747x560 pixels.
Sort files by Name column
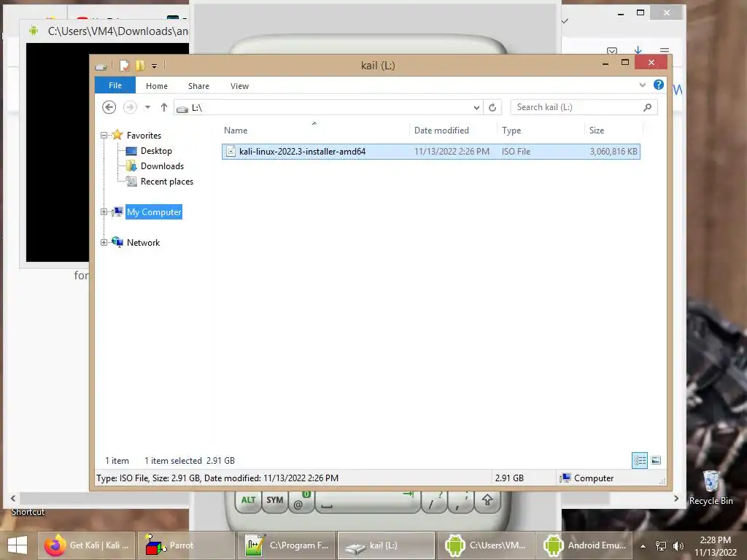pyautogui.click(x=314, y=131)
